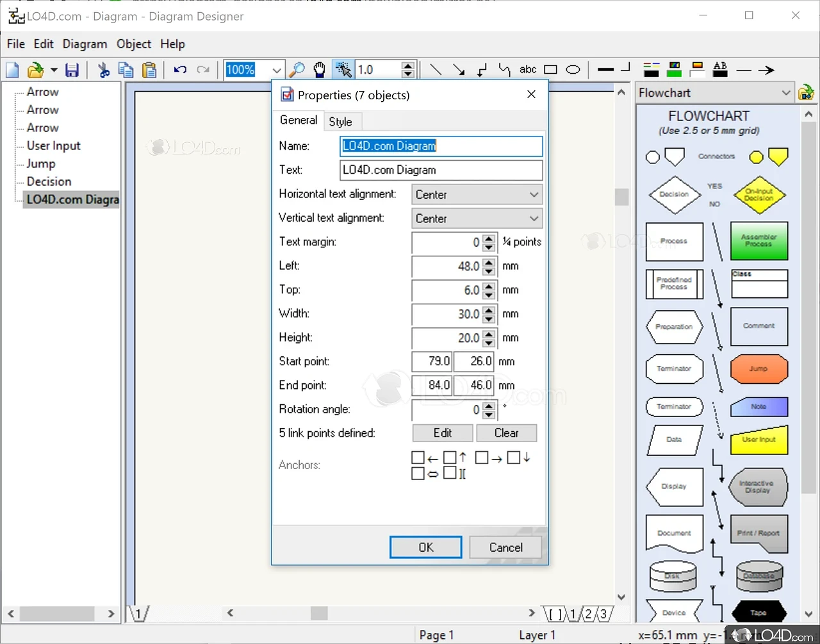The image size is (820, 644).
Task: Select the zoom magnifier tool
Action: [297, 69]
